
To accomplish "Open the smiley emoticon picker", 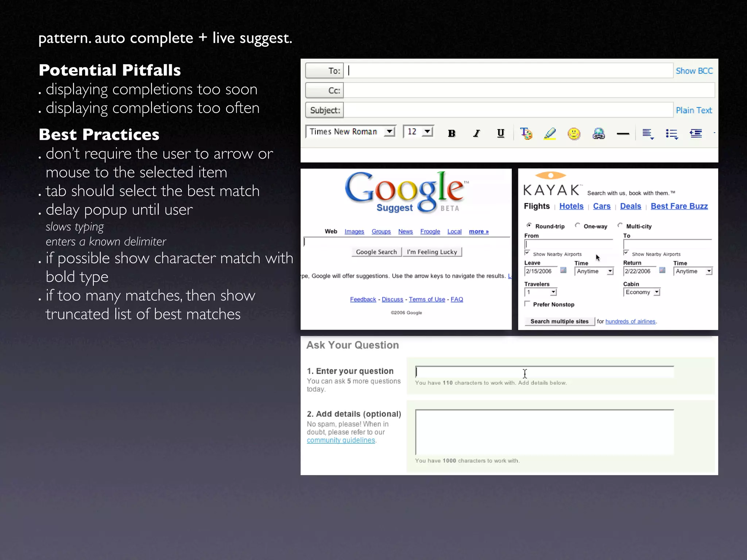I will [x=574, y=134].
